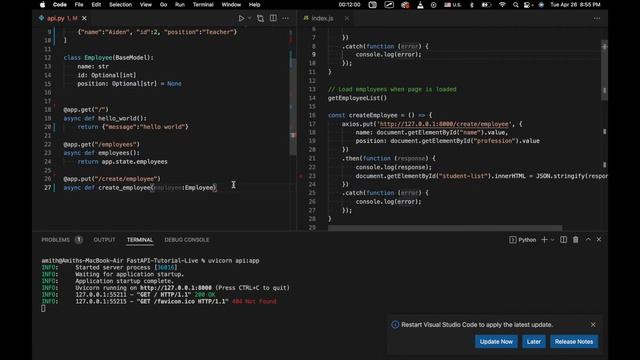Click the info icon in update notification
Viewport: 640px width, 360px height.
[x=395, y=324]
